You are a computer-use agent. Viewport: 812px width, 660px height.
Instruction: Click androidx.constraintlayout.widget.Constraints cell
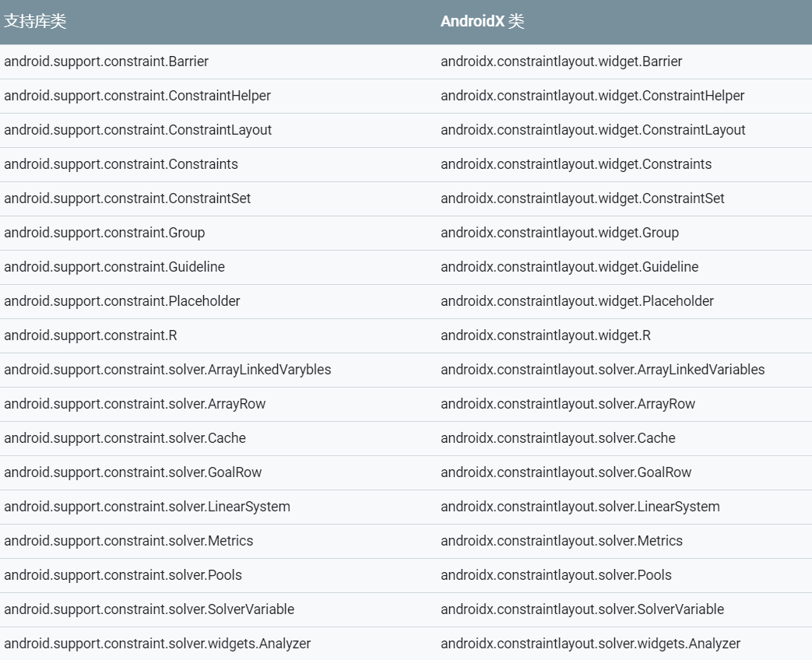click(x=576, y=164)
